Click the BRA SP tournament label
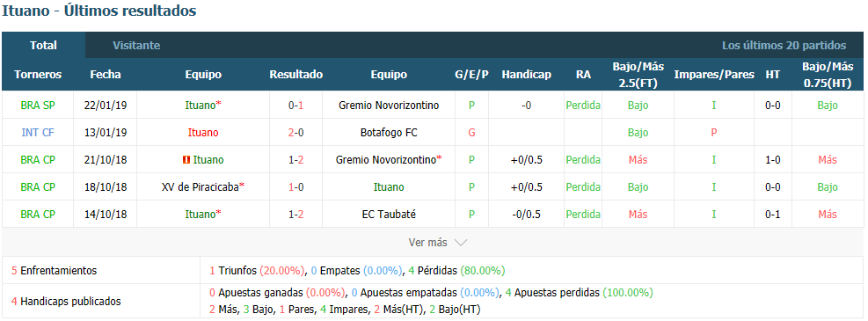 pos(38,106)
